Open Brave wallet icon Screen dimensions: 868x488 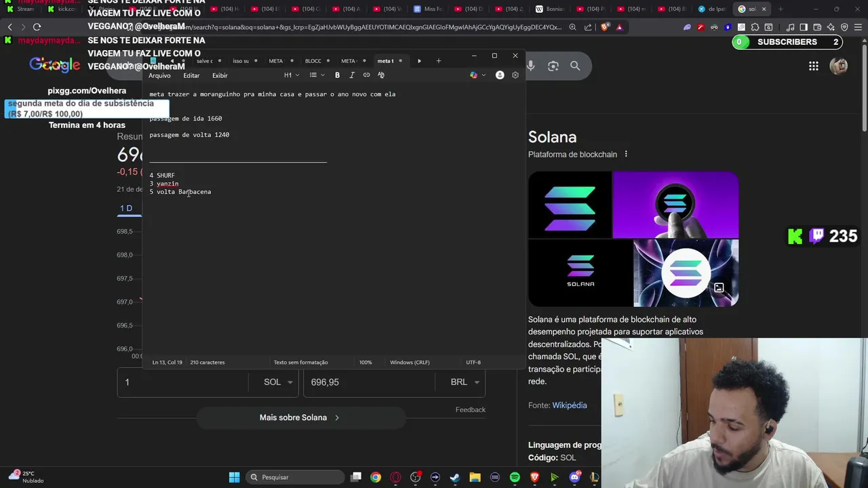click(x=816, y=27)
